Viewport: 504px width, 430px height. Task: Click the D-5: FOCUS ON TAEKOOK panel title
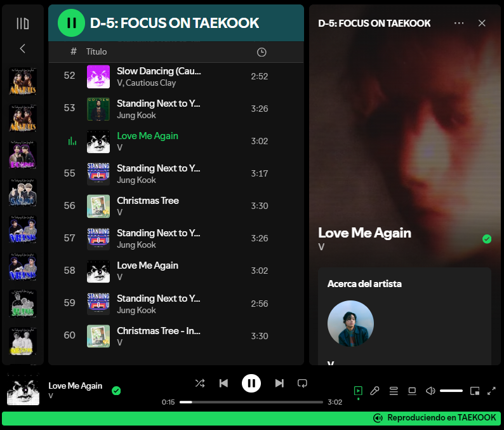[x=374, y=23]
